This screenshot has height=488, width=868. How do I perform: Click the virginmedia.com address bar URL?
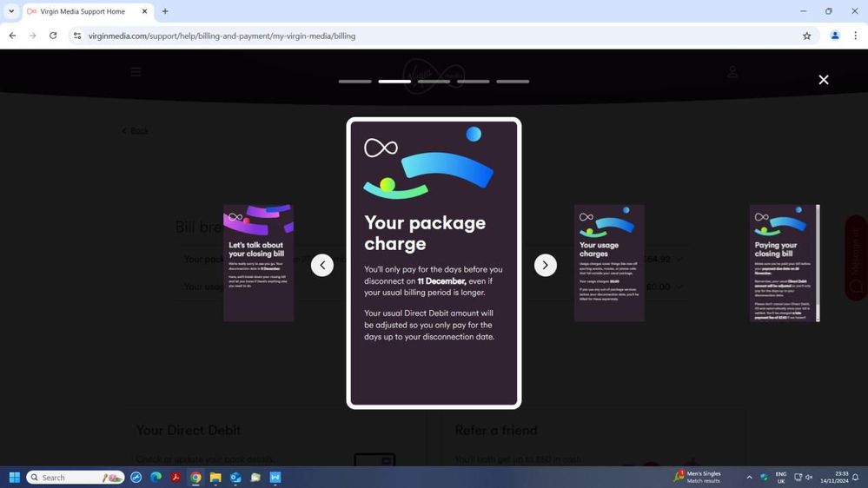click(x=222, y=36)
